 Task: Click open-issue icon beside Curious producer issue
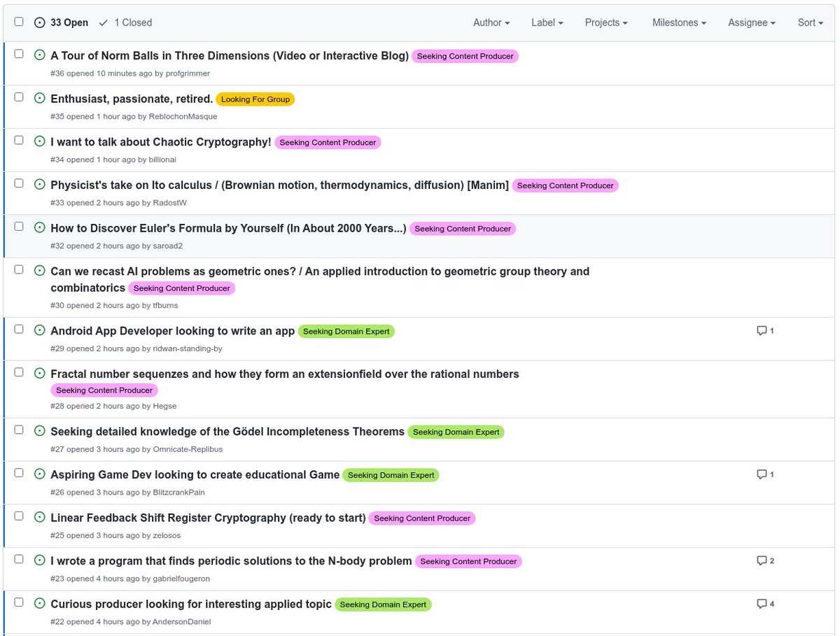click(x=39, y=603)
